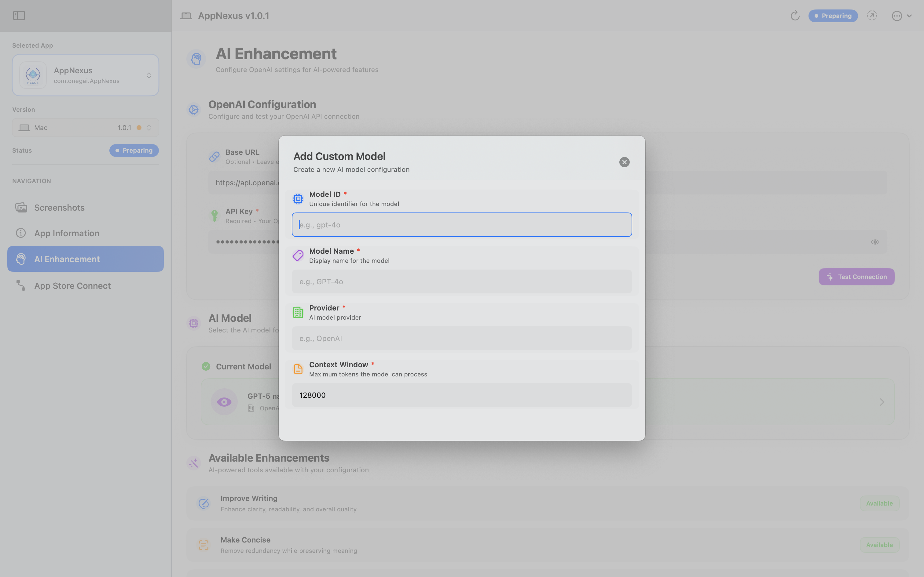The image size is (924, 577).
Task: Click the Provider text input field
Action: coord(462,339)
